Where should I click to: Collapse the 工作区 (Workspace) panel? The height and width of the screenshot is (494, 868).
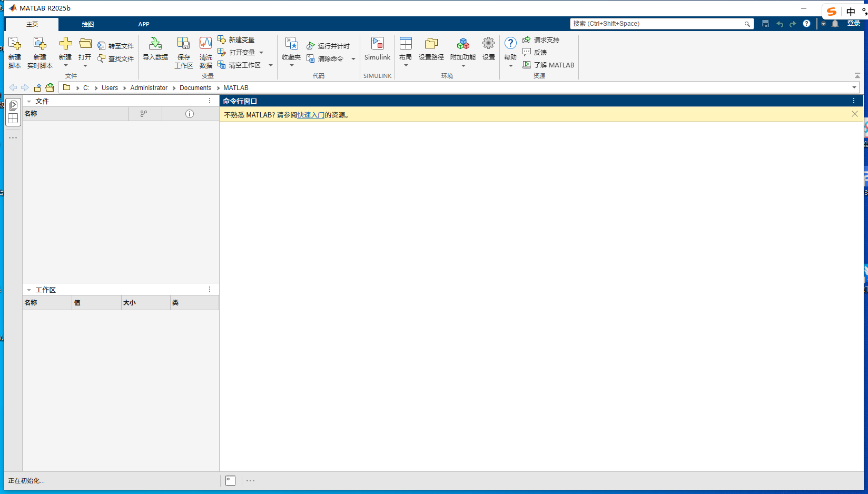point(29,289)
